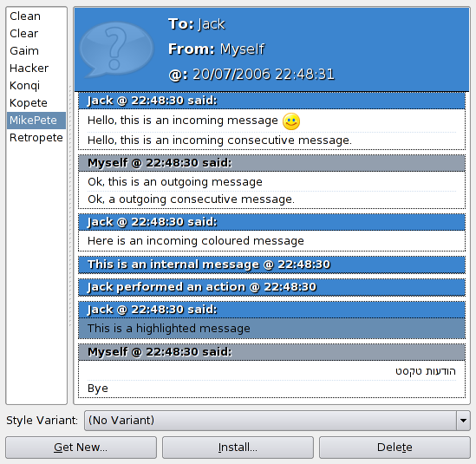Click 'Ok, this is an outgoing message'
476x464 pixels.
tap(175, 182)
